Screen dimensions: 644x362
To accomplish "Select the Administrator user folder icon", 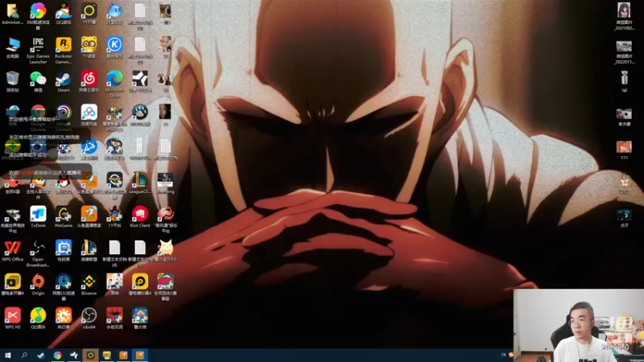I will tap(12, 14).
